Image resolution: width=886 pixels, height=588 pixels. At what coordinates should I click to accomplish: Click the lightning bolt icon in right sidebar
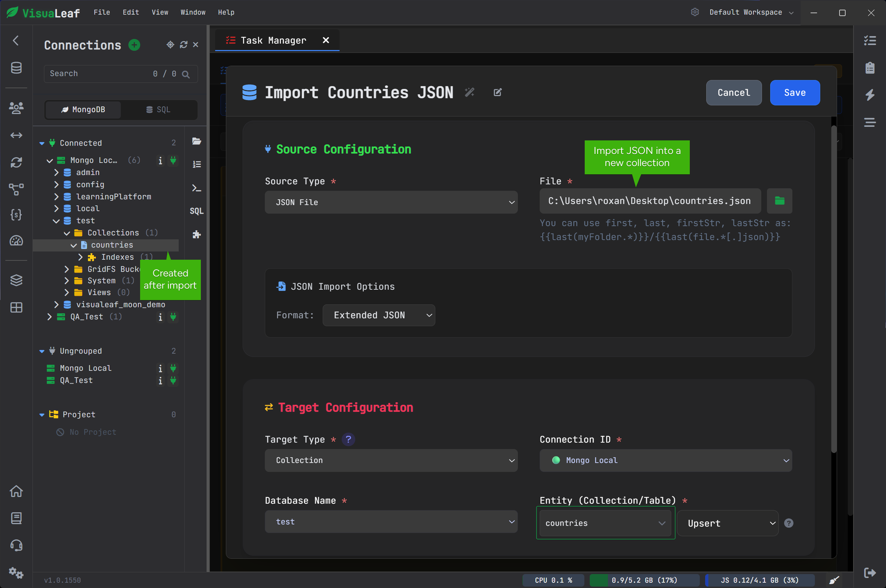(x=870, y=95)
